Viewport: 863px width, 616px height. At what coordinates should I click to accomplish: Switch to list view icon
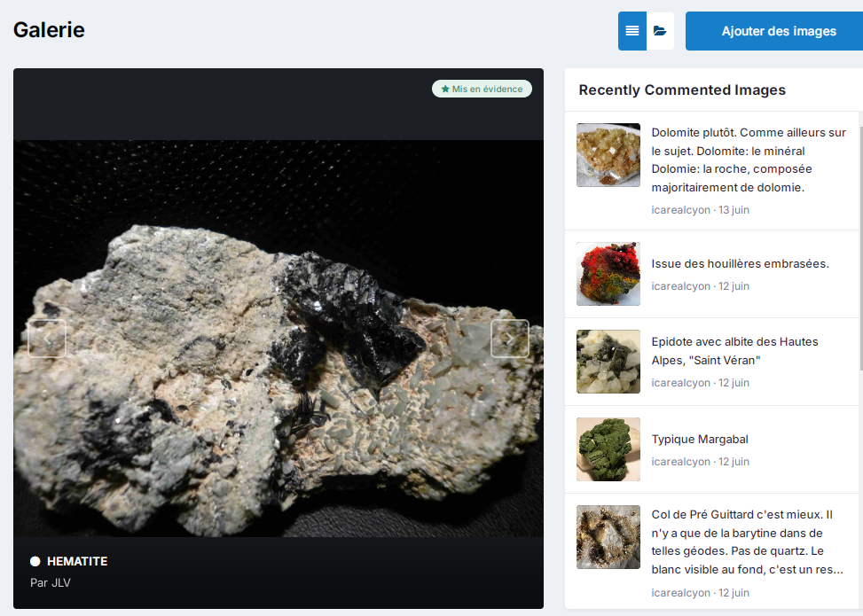pos(632,31)
